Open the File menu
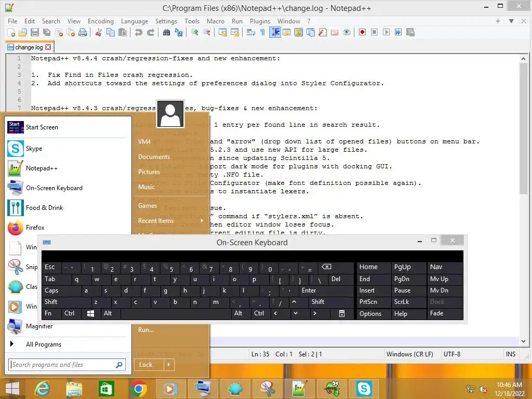532x399 pixels. click(12, 21)
